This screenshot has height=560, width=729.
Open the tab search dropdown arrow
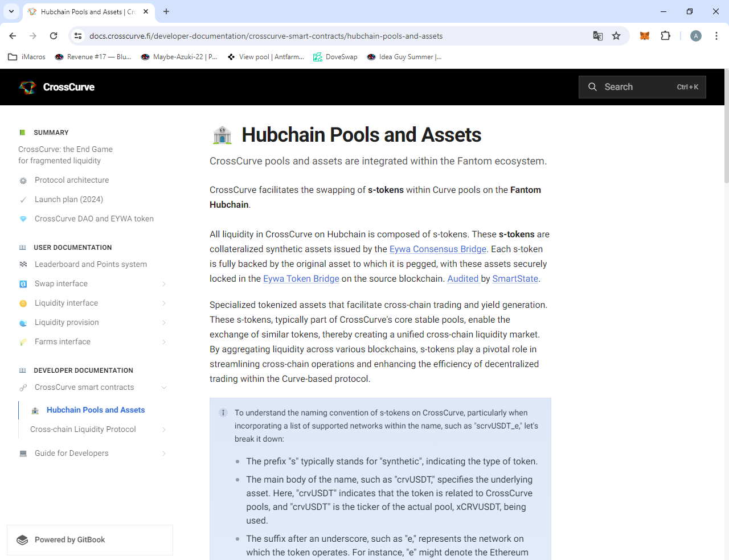click(x=11, y=11)
